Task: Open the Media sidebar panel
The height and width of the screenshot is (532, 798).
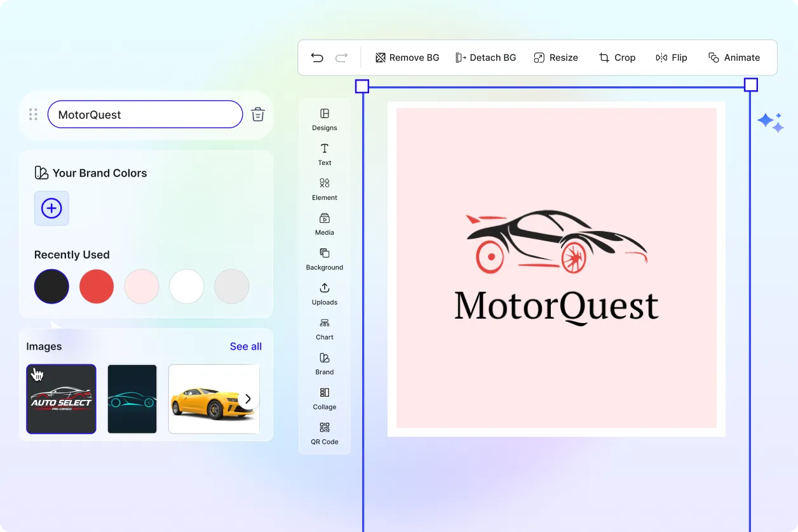Action: [x=325, y=223]
